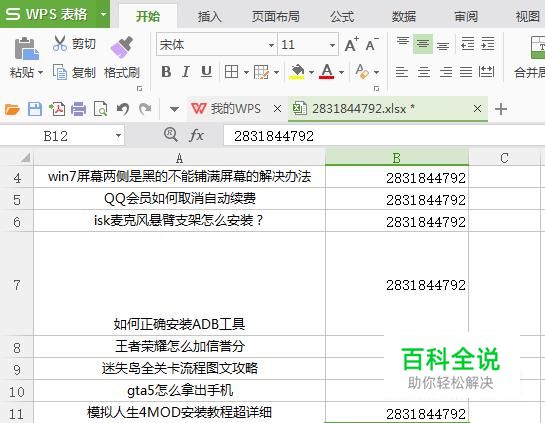Toggle italic formatting
The height and width of the screenshot is (423, 545).
tap(186, 72)
